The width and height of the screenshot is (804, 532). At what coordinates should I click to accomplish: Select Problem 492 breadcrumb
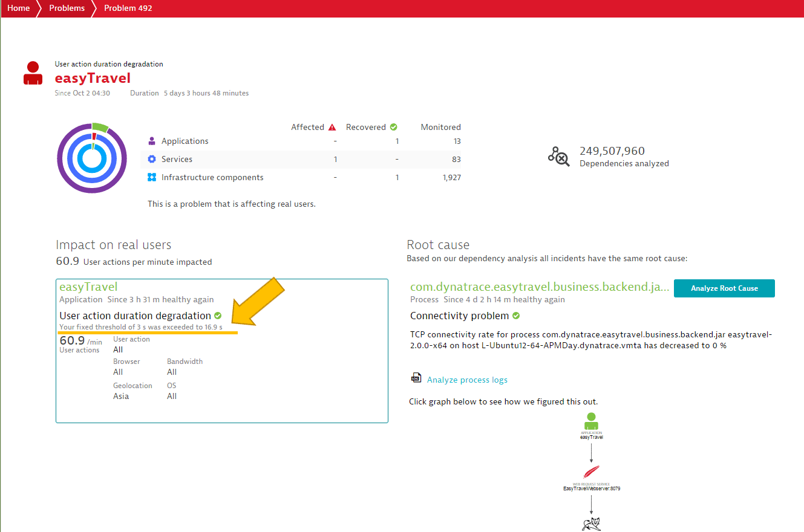click(128, 8)
